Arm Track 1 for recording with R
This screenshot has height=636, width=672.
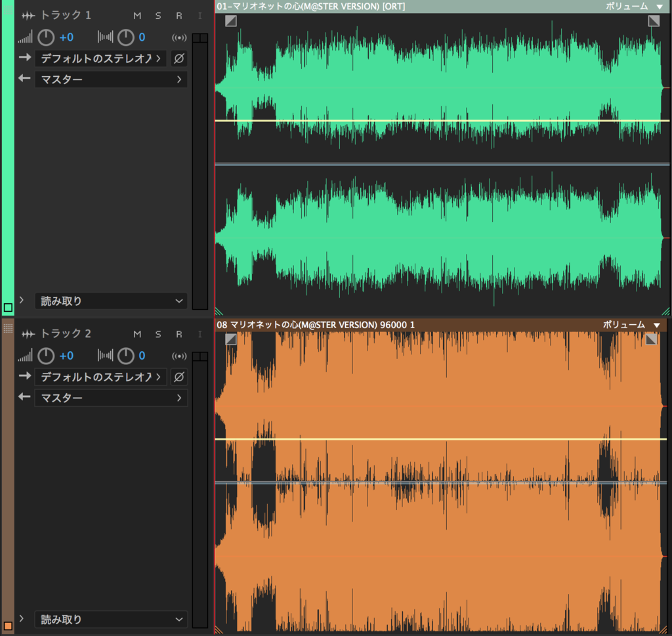[179, 16]
